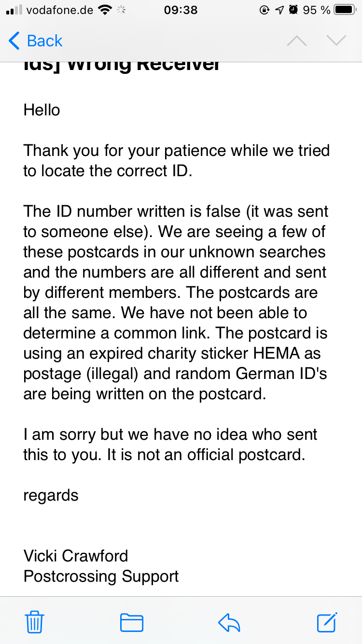
Task: Tap the 09:38 clock to jump to the top
Action: [181, 10]
